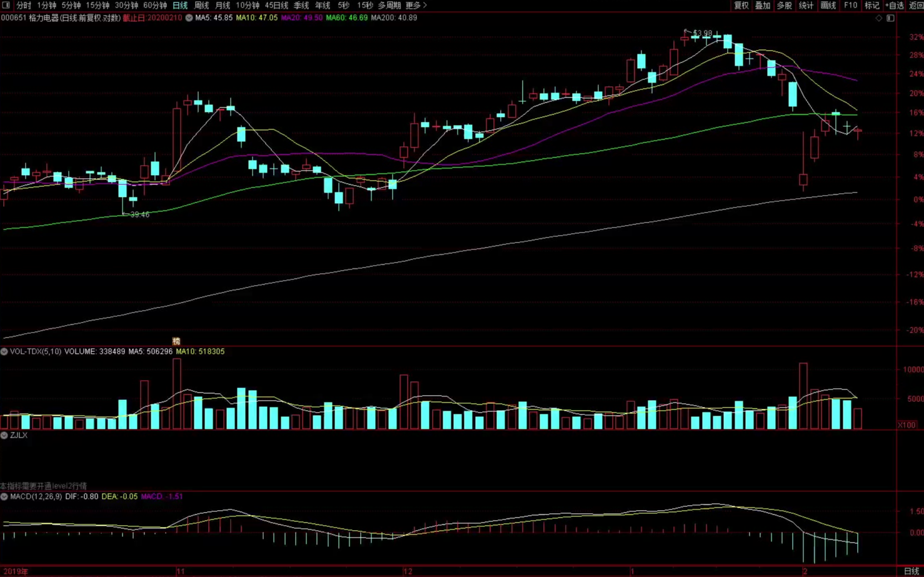This screenshot has width=924, height=577.
Task: Open the ZJLX indicator dropdown
Action: (x=4, y=435)
